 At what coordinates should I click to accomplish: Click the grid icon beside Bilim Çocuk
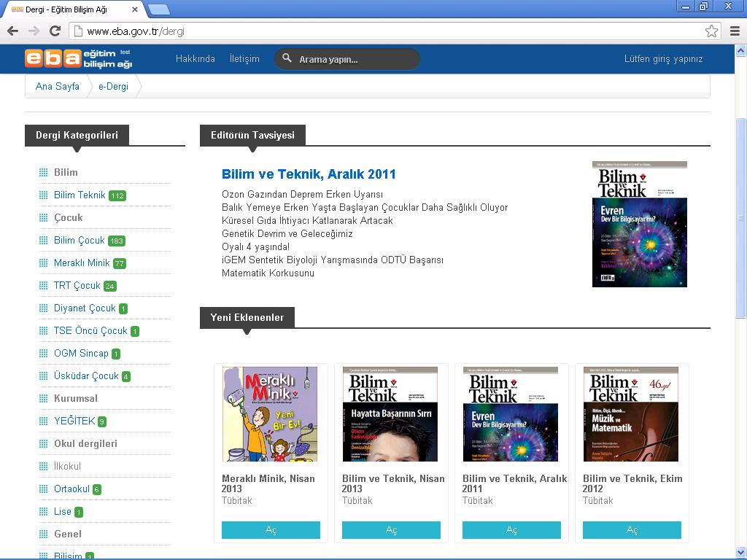(43, 240)
